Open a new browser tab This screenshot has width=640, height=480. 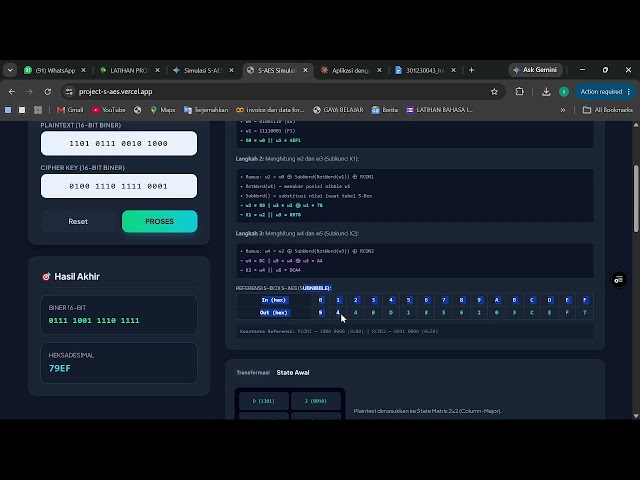click(x=471, y=70)
